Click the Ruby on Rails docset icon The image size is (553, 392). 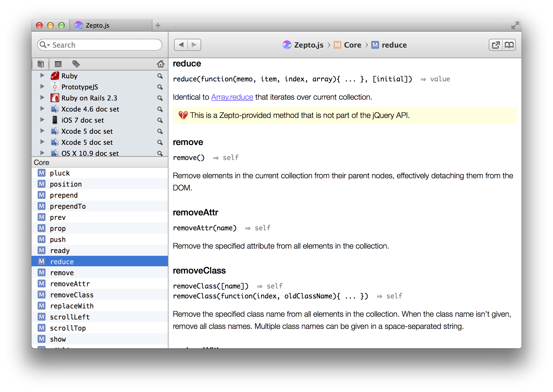tap(55, 98)
